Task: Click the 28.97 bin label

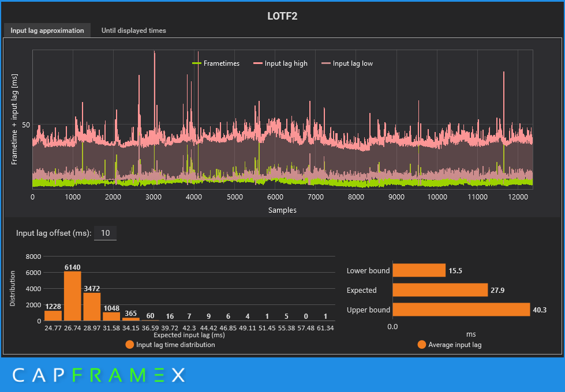Action: [x=92, y=328]
